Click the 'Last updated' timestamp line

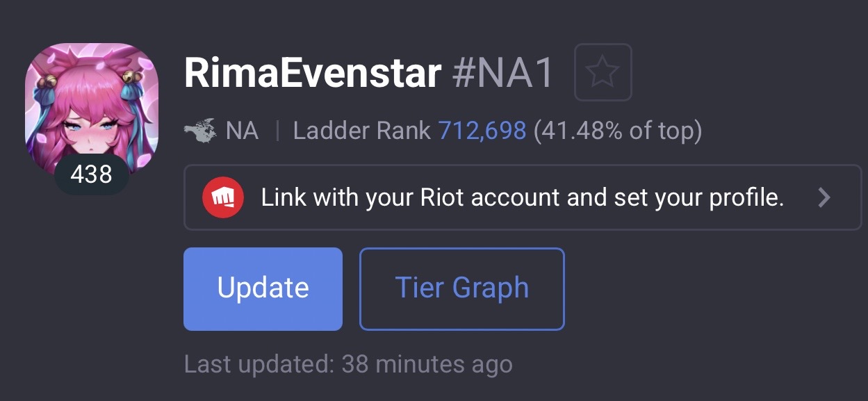pos(347,364)
